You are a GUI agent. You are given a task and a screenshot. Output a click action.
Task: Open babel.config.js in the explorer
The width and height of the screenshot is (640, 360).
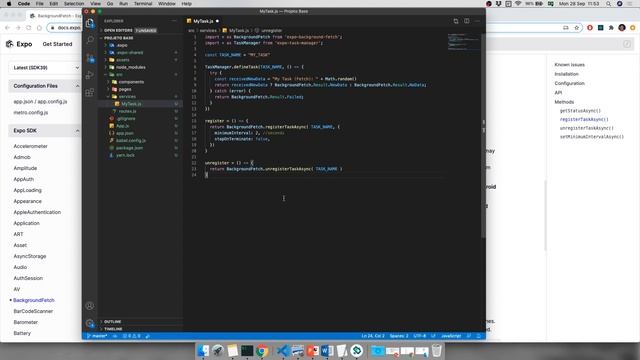click(x=131, y=141)
